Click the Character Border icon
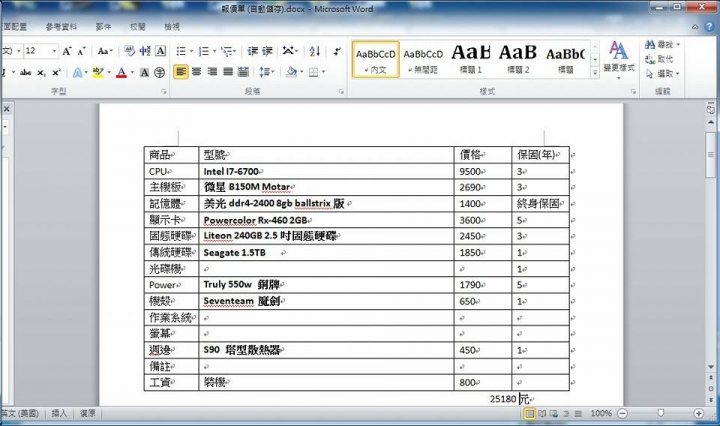The width and height of the screenshot is (720, 426). pos(160,51)
